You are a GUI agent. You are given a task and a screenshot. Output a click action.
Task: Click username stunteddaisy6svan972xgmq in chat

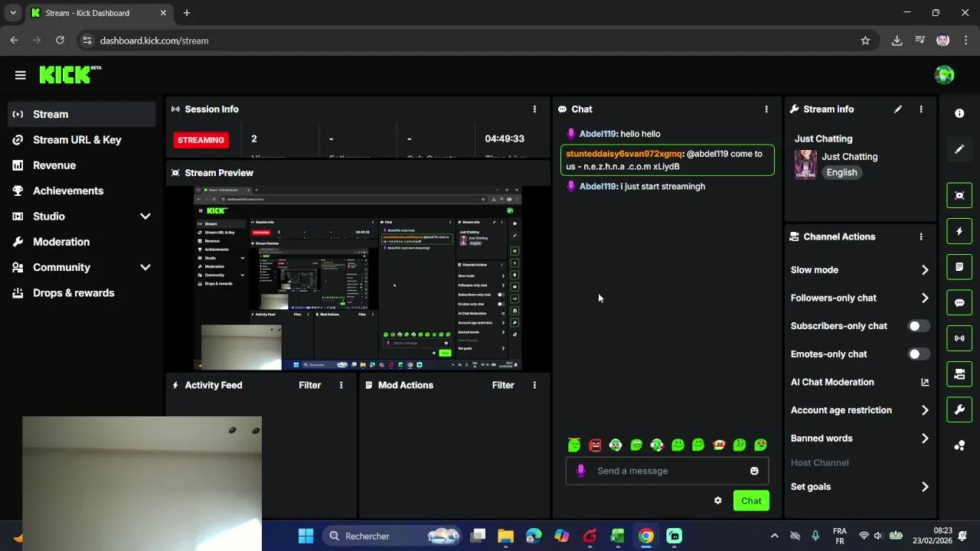pyautogui.click(x=624, y=154)
